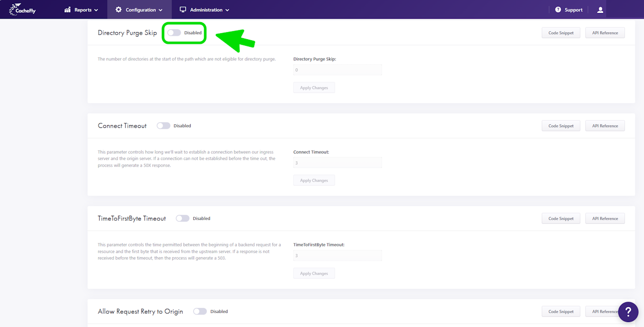Turn on TimeToFirstByte Timeout toggle
Viewport: 644px width, 327px height.
[183, 218]
